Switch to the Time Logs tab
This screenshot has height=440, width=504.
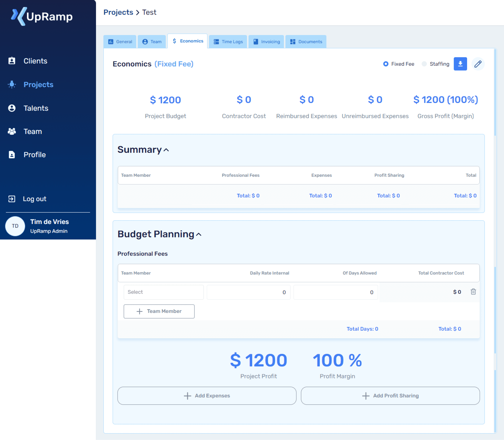tap(228, 42)
